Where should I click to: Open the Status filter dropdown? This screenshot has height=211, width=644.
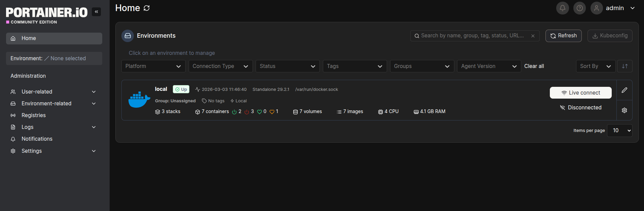pyautogui.click(x=288, y=66)
